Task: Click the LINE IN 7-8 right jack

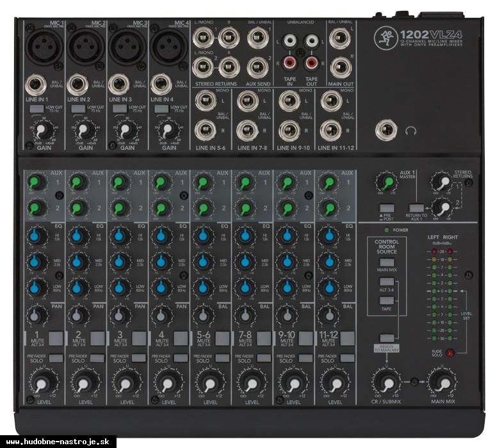Action: tap(247, 131)
